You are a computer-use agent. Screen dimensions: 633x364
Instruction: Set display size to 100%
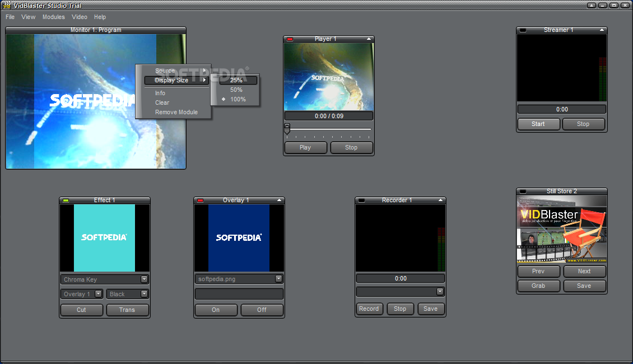click(x=238, y=99)
